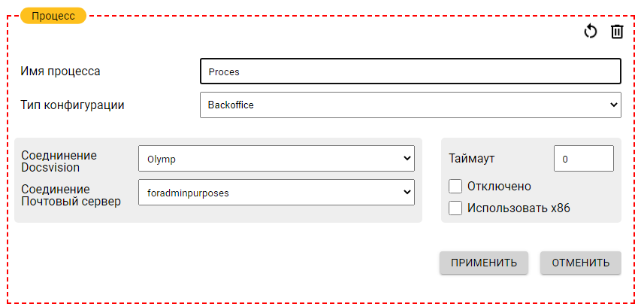The image size is (644, 307).
Task: Open the Почтовый сервер connection dropdown
Action: [276, 193]
